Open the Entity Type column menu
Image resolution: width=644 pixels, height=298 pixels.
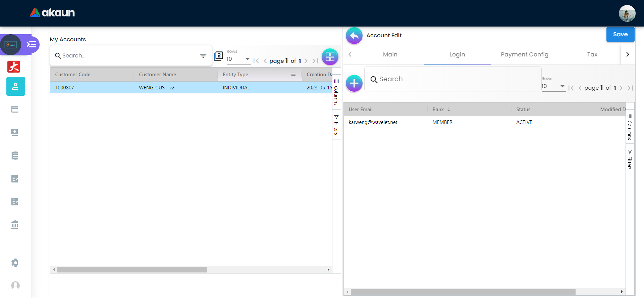click(x=293, y=75)
